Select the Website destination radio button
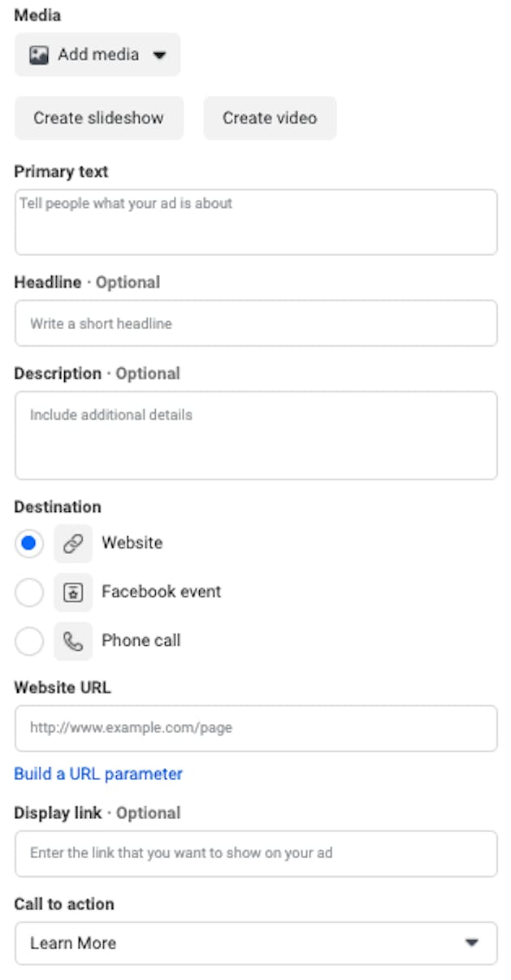This screenshot has width=511, height=980. 29,544
